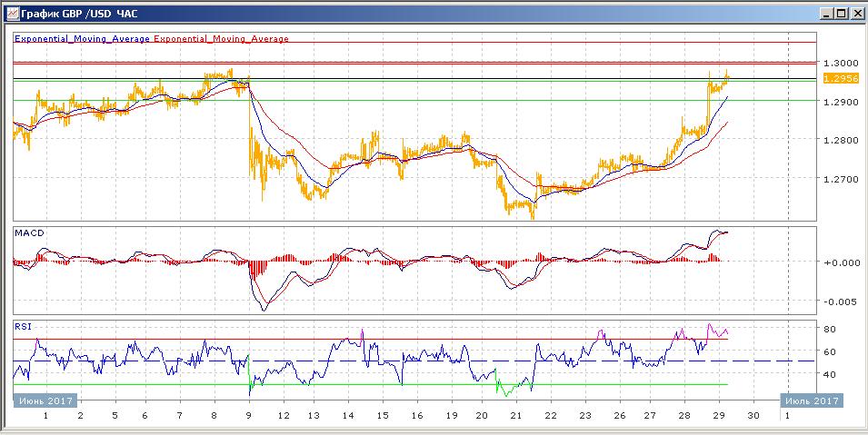Minimize the GBP/USD chart window
The height and width of the screenshot is (435, 868).
(x=824, y=14)
